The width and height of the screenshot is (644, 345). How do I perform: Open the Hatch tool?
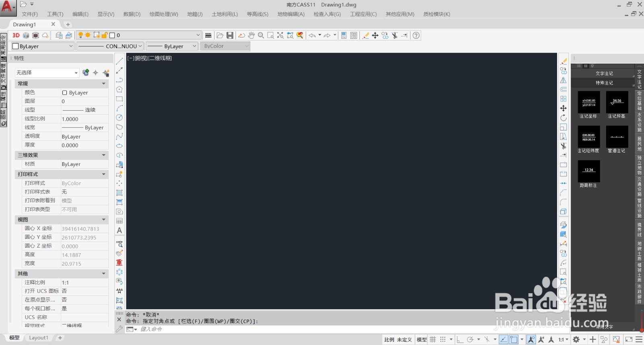pos(120,193)
